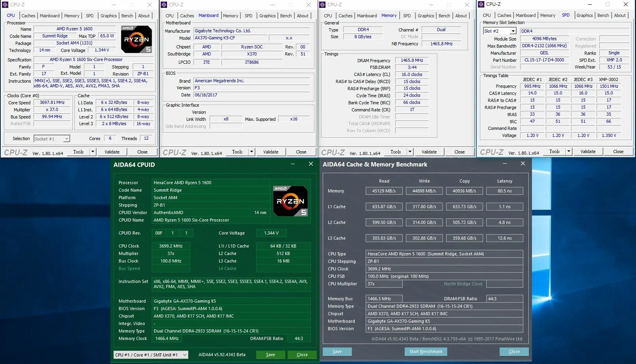This screenshot has width=636, height=364.
Task: Click the Tools button in CPU-Z Memory window
Action: (396, 152)
